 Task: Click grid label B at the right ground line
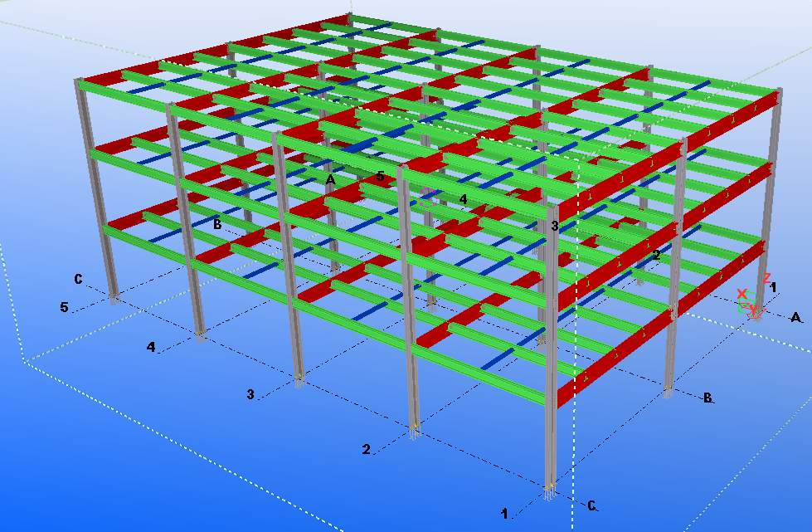click(707, 398)
